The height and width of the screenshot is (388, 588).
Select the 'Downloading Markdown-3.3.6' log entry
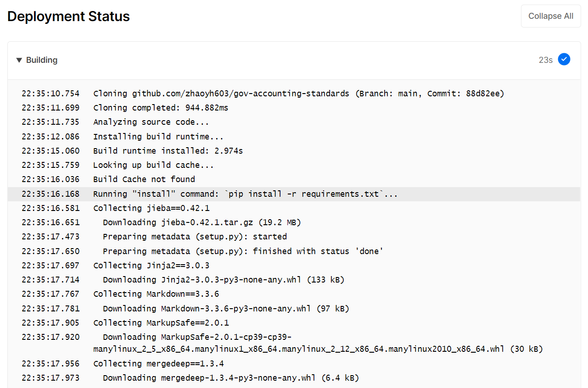coord(226,309)
